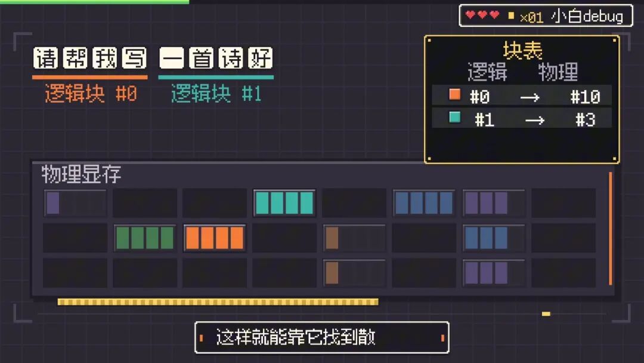This screenshot has height=363, width=644.
Task: Click the subtitle box 这样就能靠它找到散
Action: point(321,337)
